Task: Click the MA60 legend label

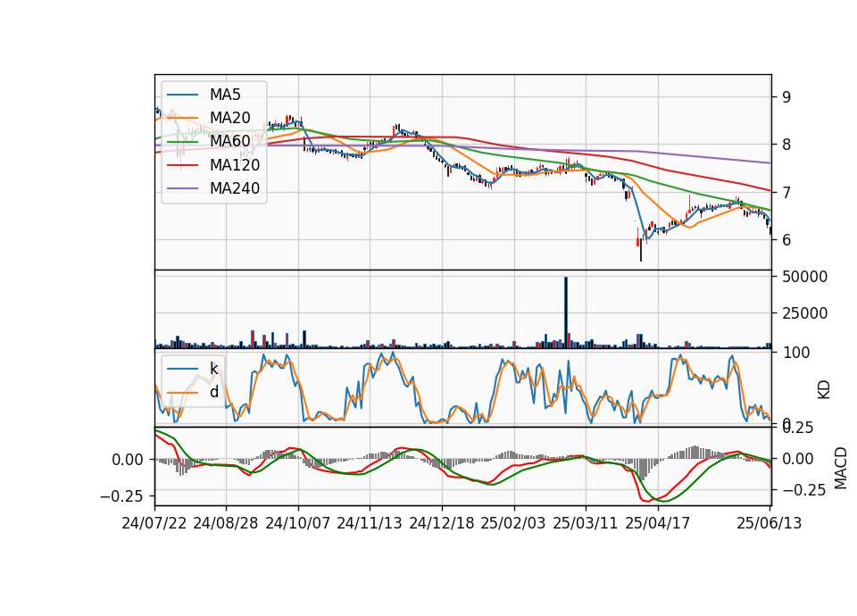Action: click(x=230, y=141)
